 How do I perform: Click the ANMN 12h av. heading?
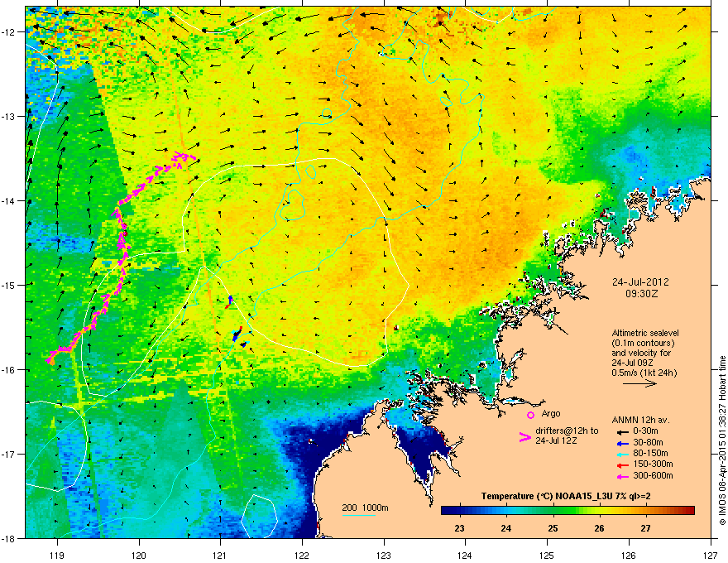pyautogui.click(x=640, y=420)
